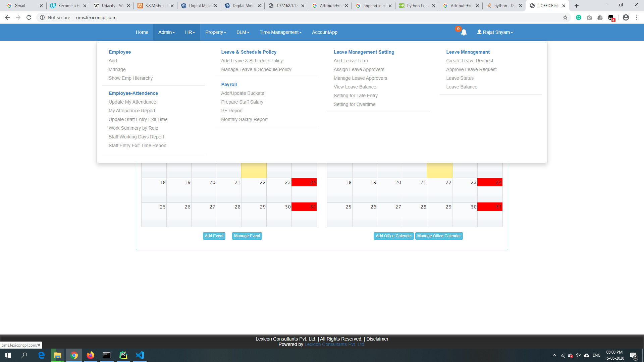Select Time Management menu
644x362 pixels.
coord(280,32)
